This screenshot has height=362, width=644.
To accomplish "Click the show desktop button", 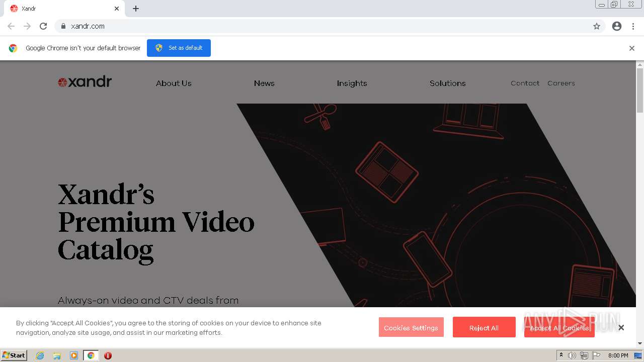I will click(x=638, y=355).
